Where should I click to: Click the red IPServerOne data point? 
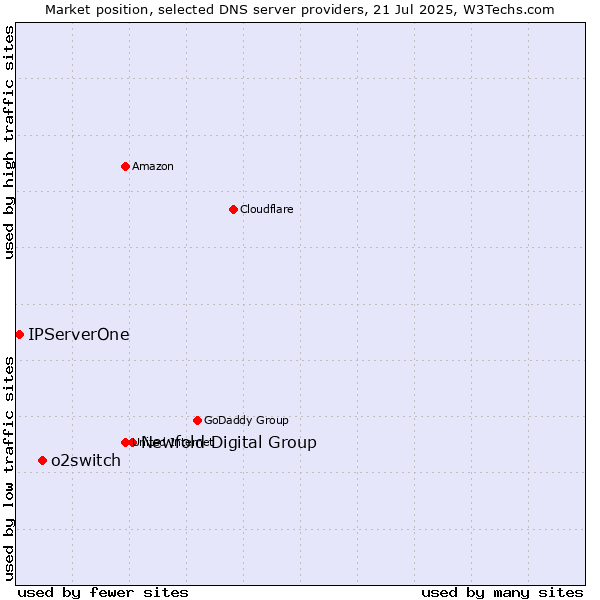[20, 335]
